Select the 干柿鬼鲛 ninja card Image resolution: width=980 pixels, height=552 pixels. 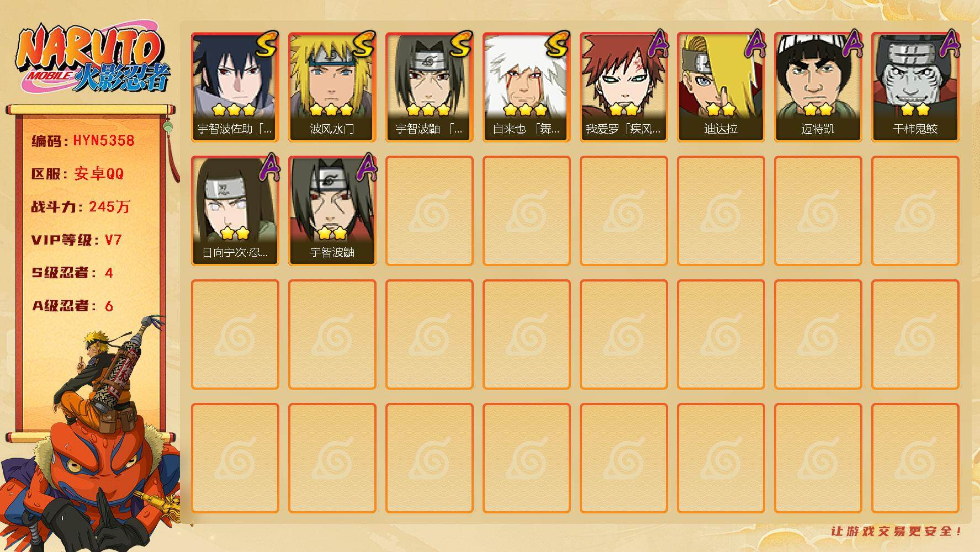pos(915,87)
